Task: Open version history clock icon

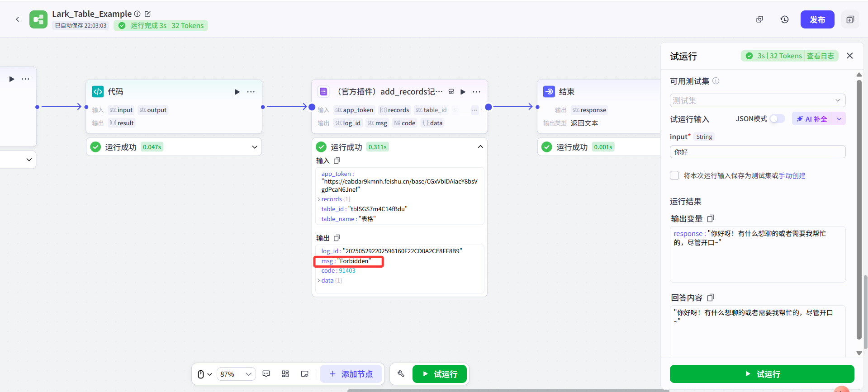Action: (x=784, y=19)
